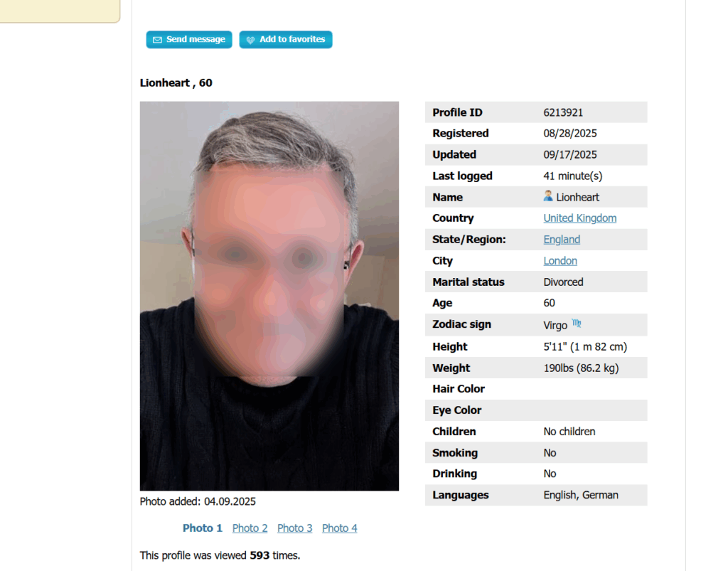This screenshot has height=571, width=728.
Task: Click the yellow panel at the top left
Action: pos(57,10)
